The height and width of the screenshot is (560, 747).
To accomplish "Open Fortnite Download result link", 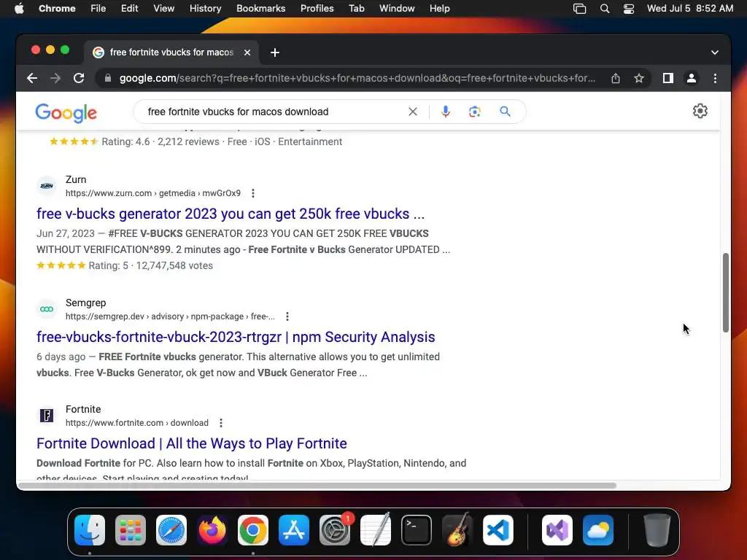I will click(x=192, y=443).
